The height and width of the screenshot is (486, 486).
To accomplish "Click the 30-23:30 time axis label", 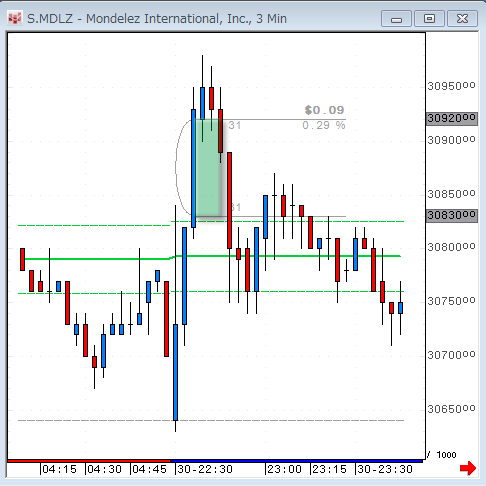I will point(385,469).
